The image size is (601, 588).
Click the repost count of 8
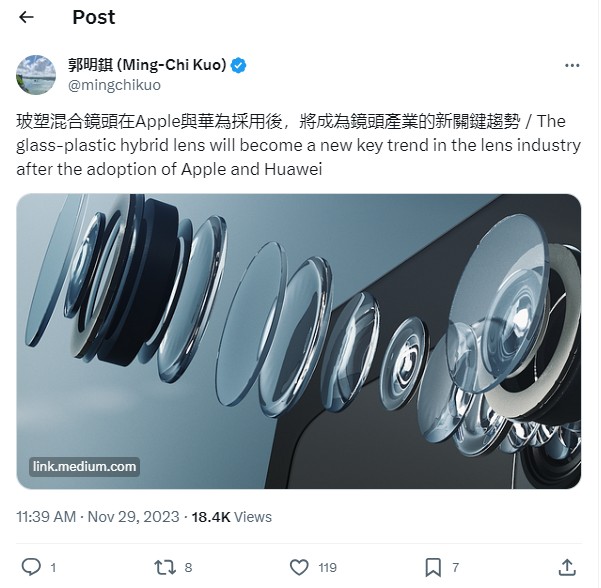188,568
